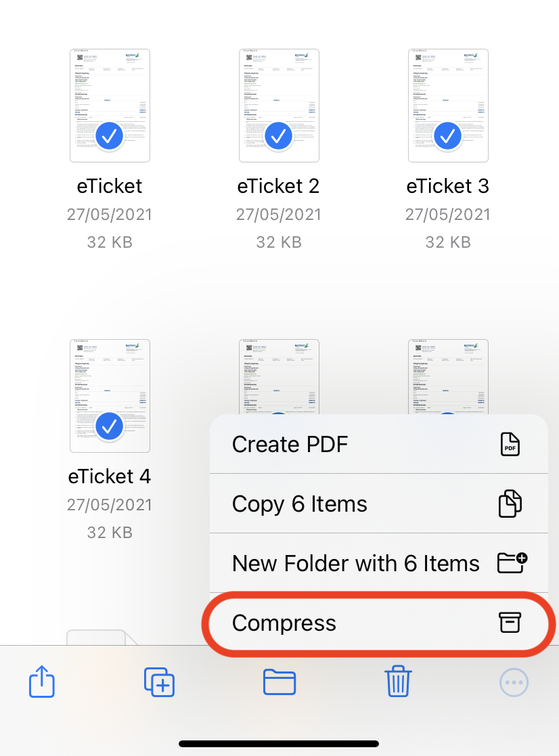Tap the archive box icon beside Compress
Image resolution: width=559 pixels, height=756 pixels.
[x=510, y=623]
